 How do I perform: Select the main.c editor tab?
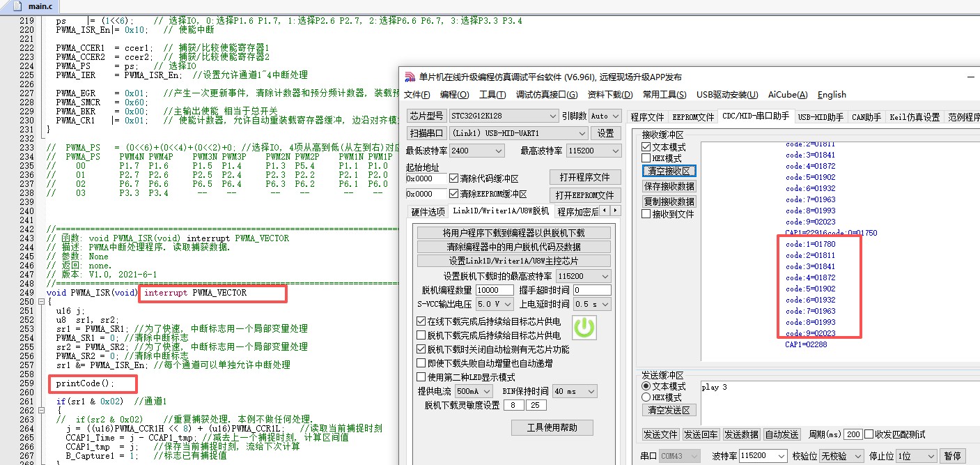39,6
